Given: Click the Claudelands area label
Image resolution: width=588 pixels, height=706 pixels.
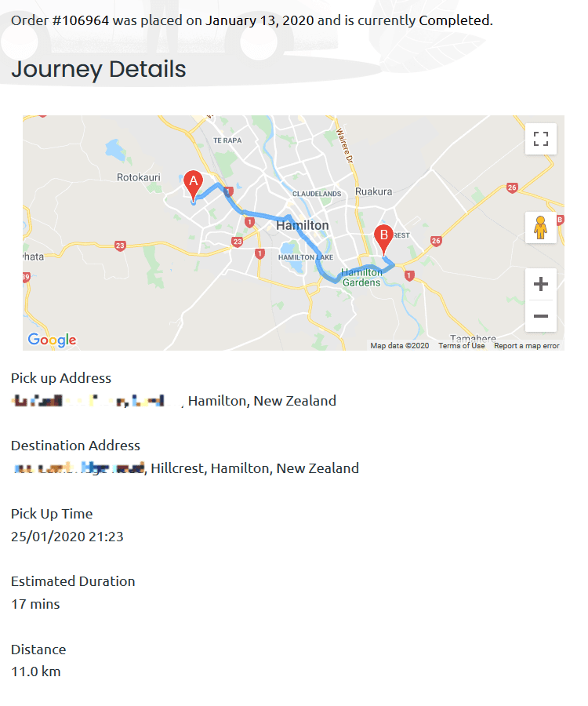Looking at the screenshot, I should point(317,194).
